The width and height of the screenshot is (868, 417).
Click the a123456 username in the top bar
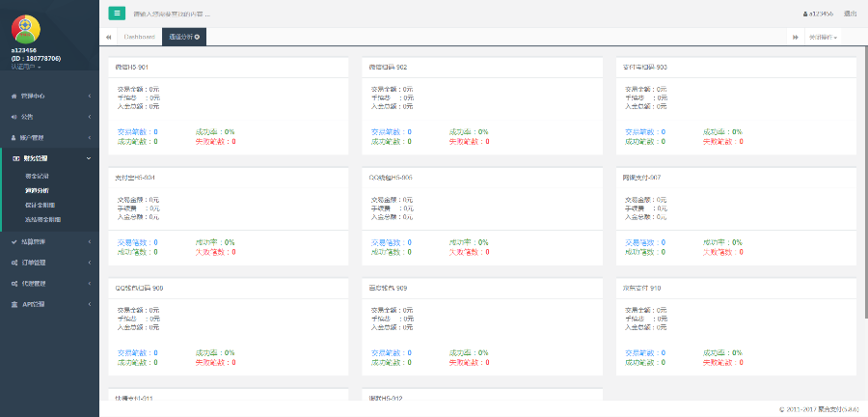click(819, 14)
